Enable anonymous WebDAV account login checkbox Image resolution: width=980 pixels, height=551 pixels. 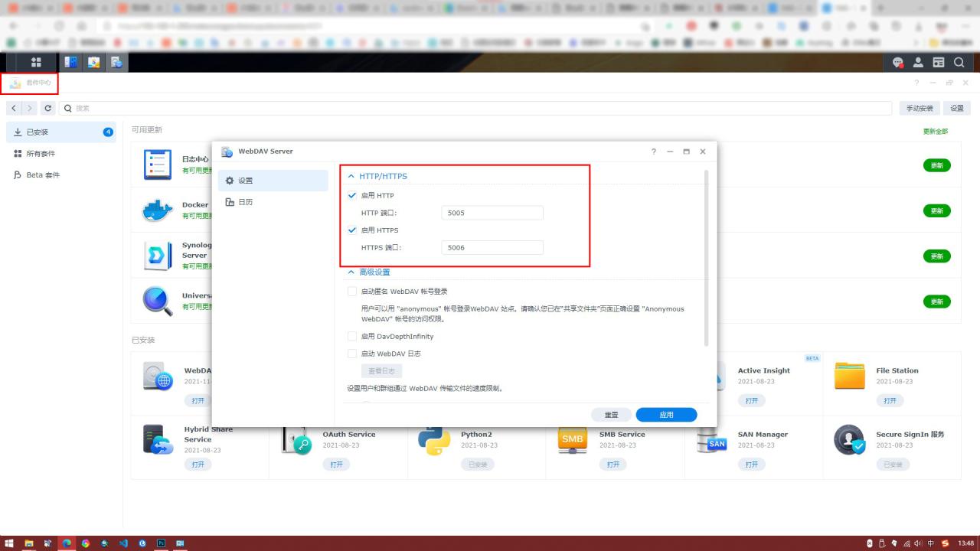point(352,292)
